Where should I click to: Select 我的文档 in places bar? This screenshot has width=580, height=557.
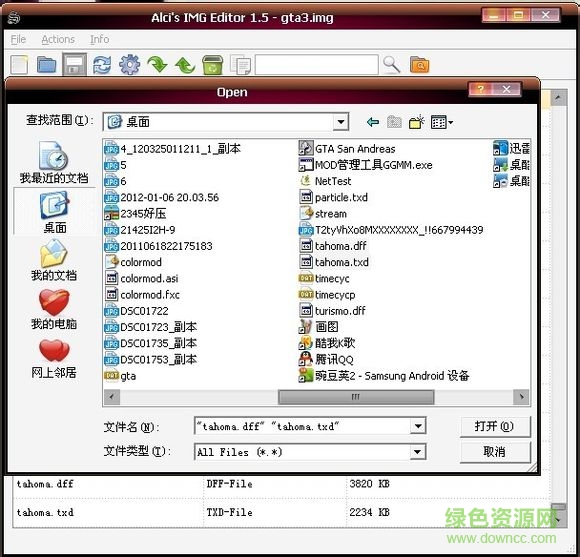(54, 260)
